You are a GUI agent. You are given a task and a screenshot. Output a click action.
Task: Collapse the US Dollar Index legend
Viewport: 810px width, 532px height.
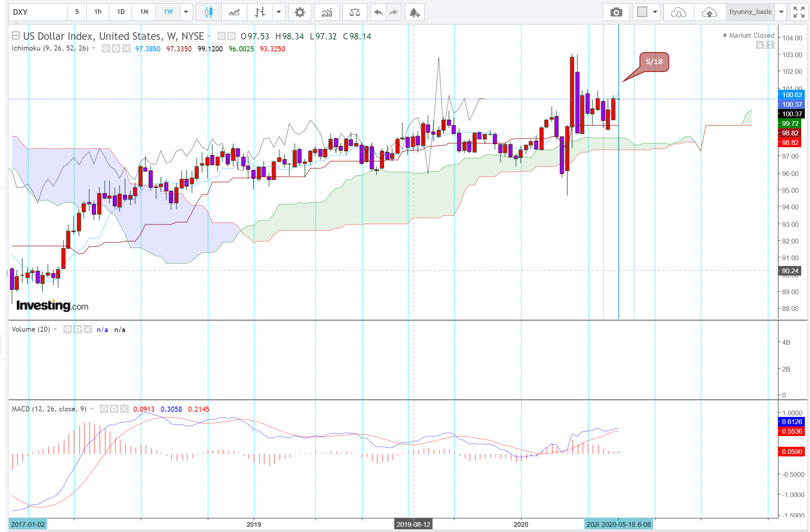coord(16,36)
